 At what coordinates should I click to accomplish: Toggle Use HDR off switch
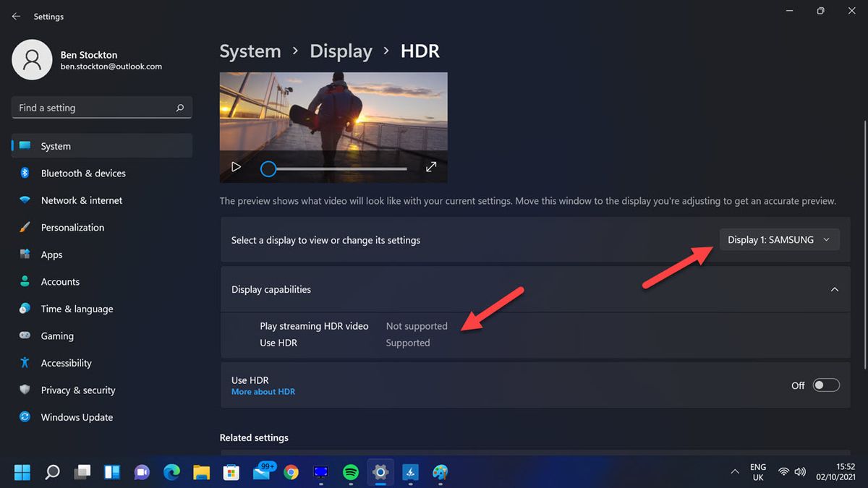coord(825,385)
